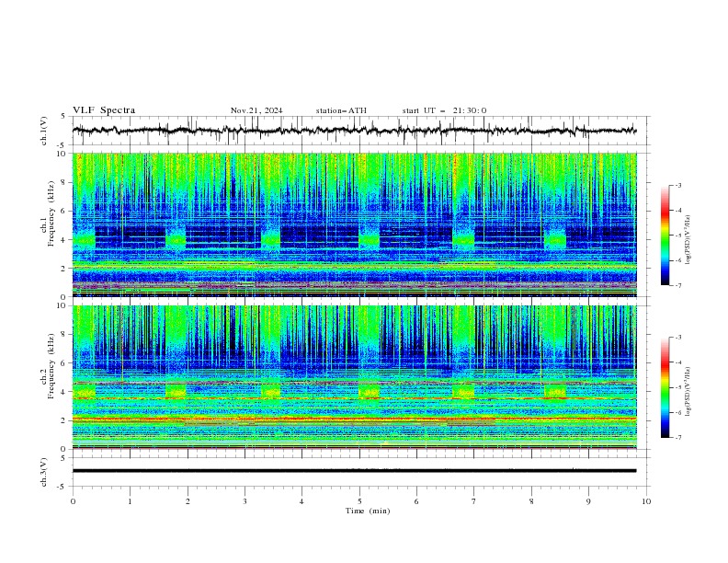Screen dimensions: 728x563
Task: Select the date text "Nov.21, 2024"
Action: coord(256,110)
